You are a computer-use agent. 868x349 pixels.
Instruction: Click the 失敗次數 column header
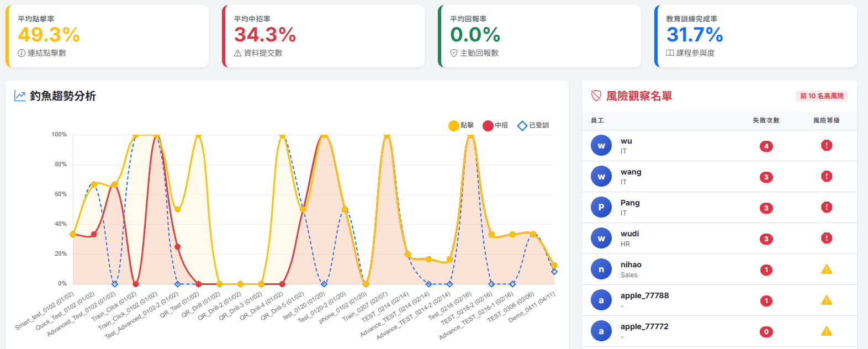click(766, 120)
